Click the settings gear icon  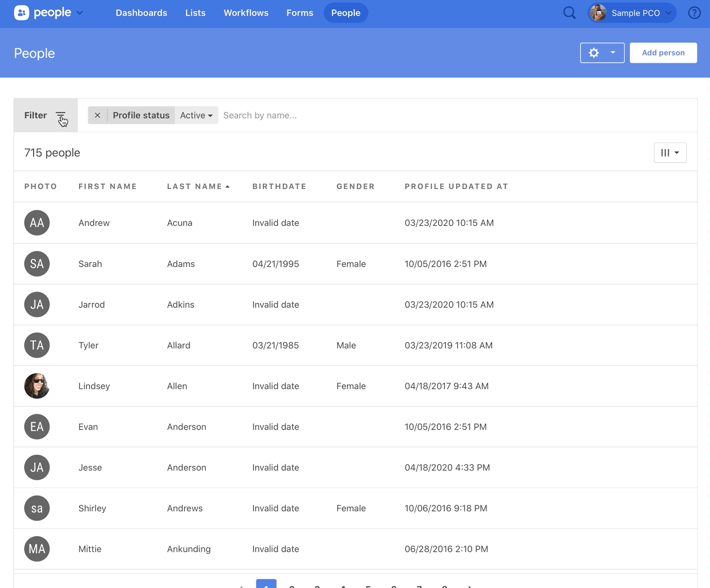coord(594,53)
